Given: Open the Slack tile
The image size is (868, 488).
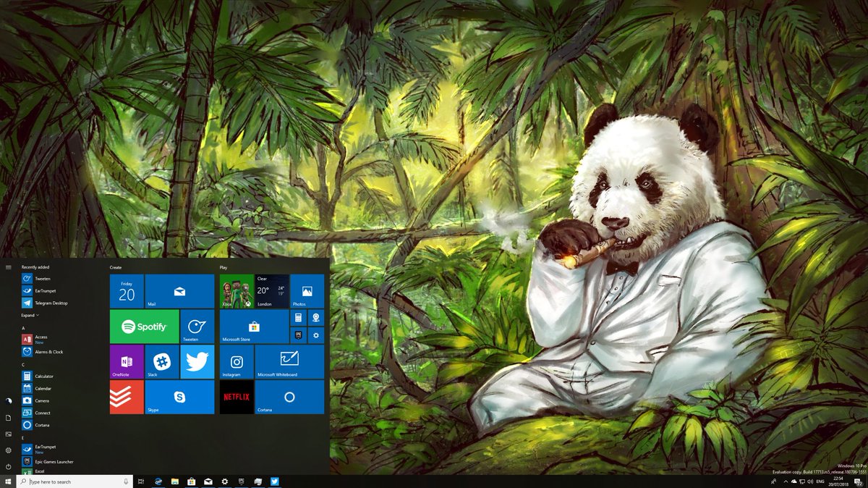Looking at the screenshot, I should (162, 362).
